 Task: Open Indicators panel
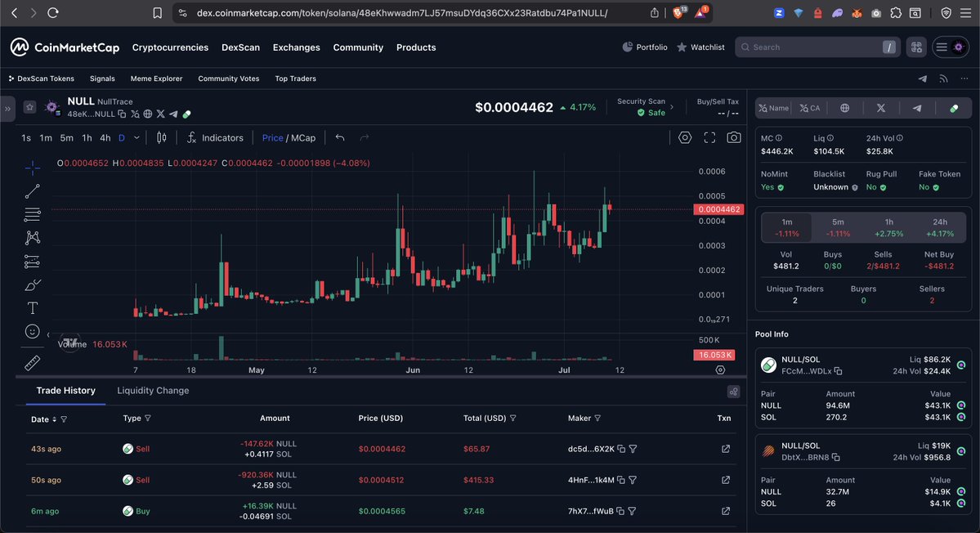click(215, 138)
